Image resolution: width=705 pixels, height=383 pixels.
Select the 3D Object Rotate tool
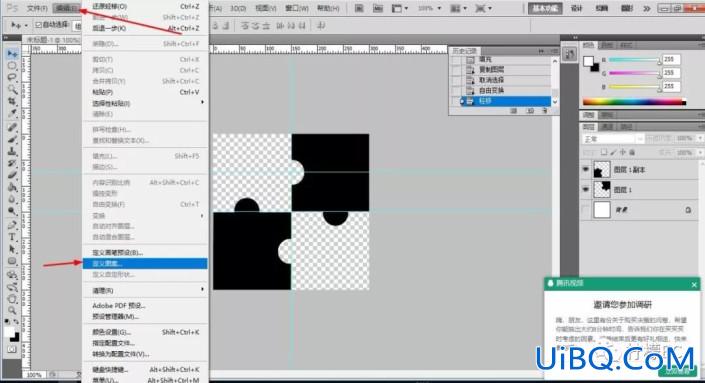(x=12, y=275)
